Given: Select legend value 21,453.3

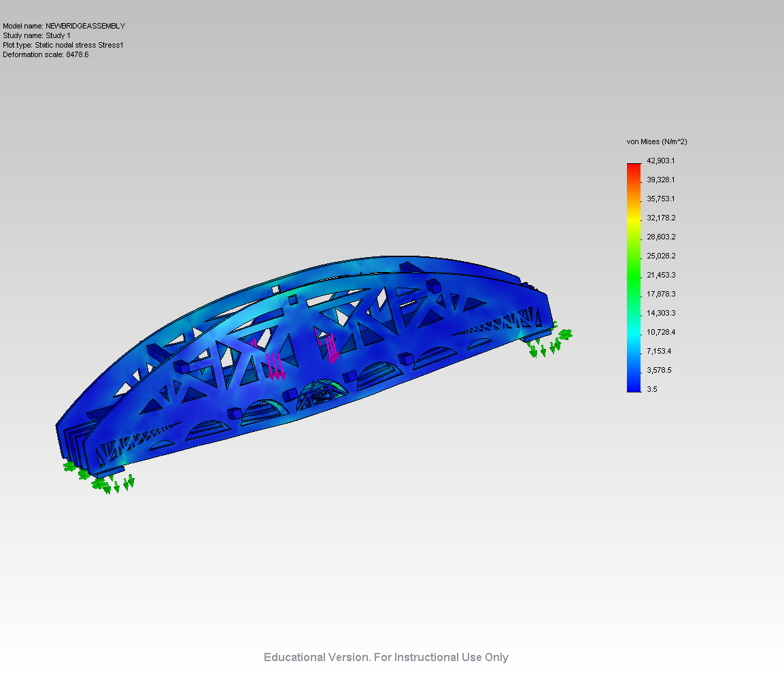Looking at the screenshot, I should click(x=660, y=275).
